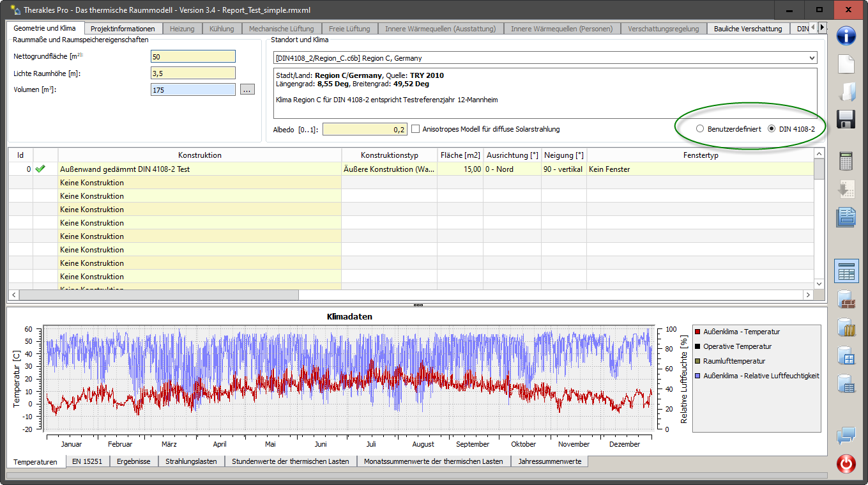
Task: Select the highlighted table view icon
Action: [846, 271]
